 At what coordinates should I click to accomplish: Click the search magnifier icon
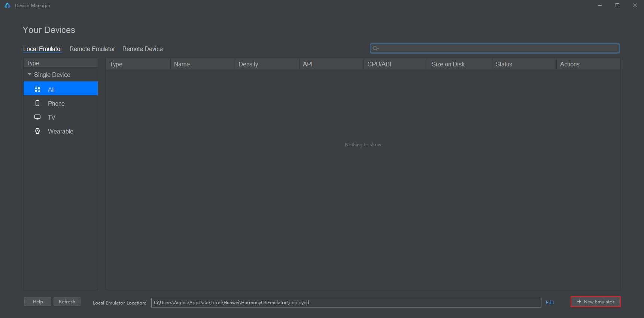pos(376,48)
